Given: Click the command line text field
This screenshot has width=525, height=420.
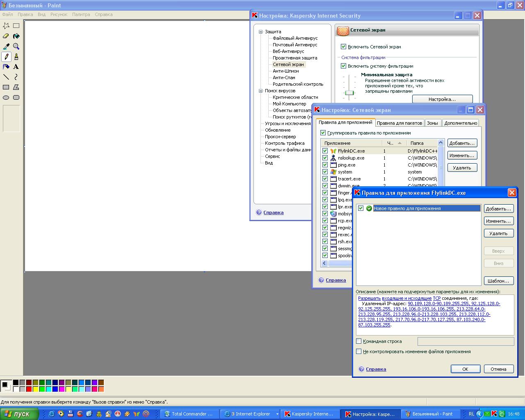Looking at the screenshot, I should pos(466,341).
